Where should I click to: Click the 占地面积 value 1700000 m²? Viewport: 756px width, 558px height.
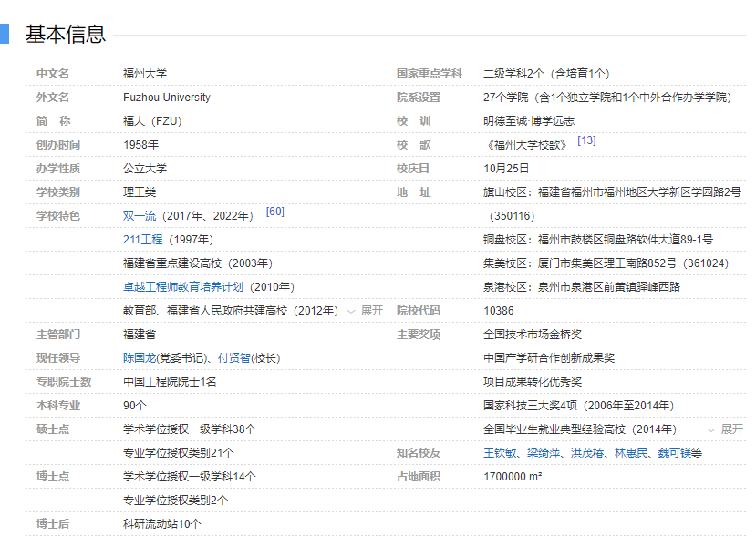tap(513, 477)
